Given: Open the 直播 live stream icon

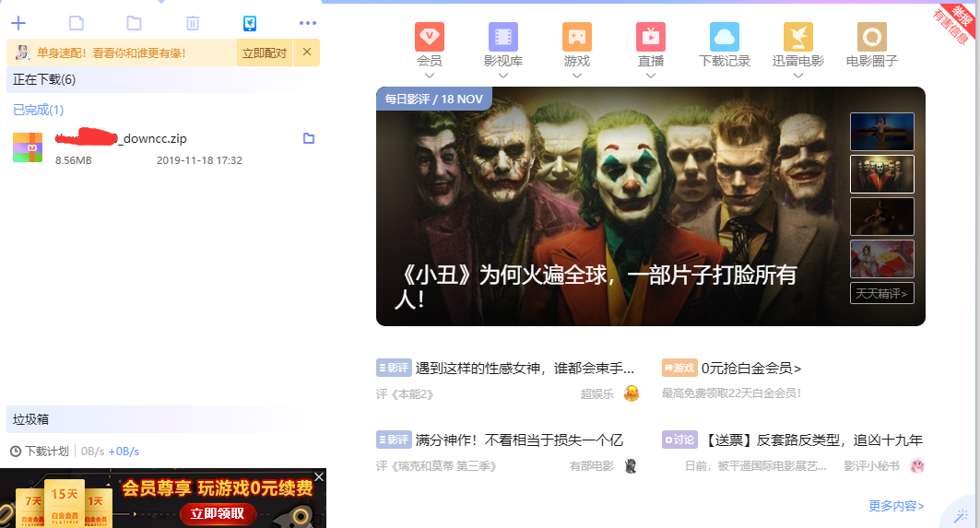Looking at the screenshot, I should (x=650, y=37).
